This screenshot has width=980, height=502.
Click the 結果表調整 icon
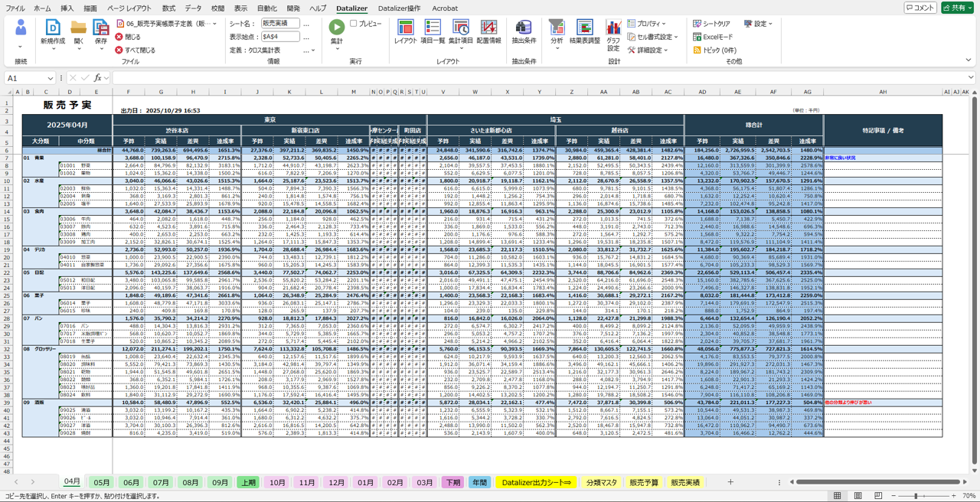pyautogui.click(x=584, y=29)
